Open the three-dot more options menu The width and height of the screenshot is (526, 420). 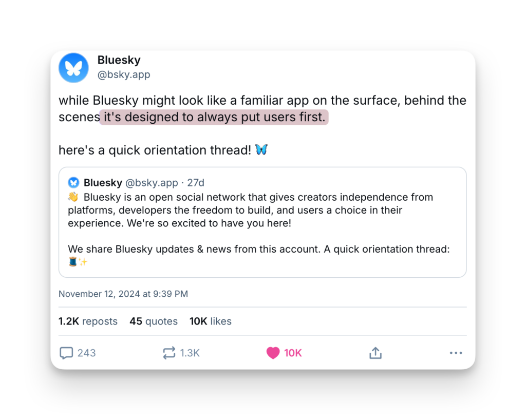[x=456, y=353]
